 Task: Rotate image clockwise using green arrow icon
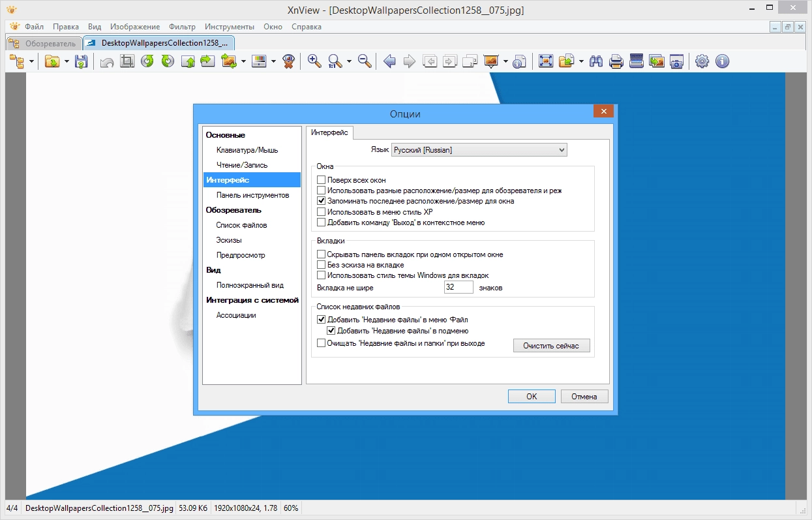(x=168, y=61)
